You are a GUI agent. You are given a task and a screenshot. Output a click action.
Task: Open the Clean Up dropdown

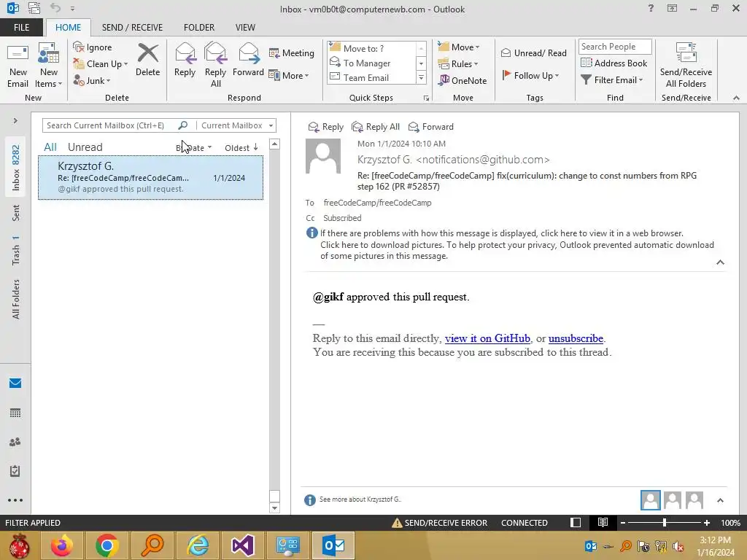101,64
